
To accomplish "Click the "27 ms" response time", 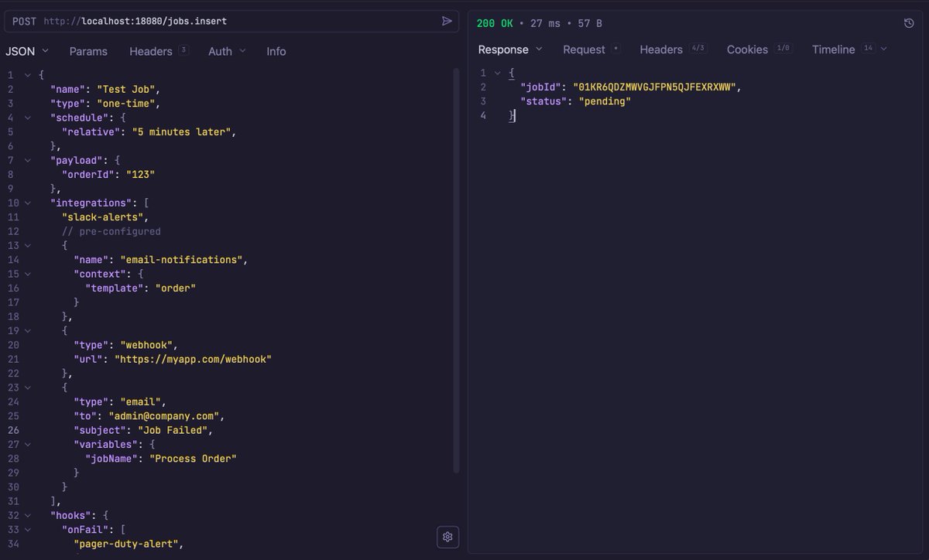I will coord(543,23).
